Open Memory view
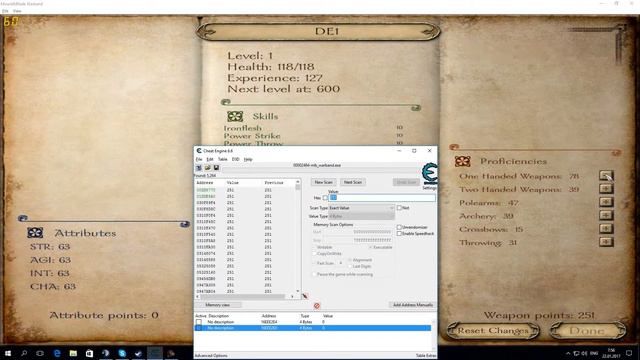The height and width of the screenshot is (360, 640). [x=218, y=305]
